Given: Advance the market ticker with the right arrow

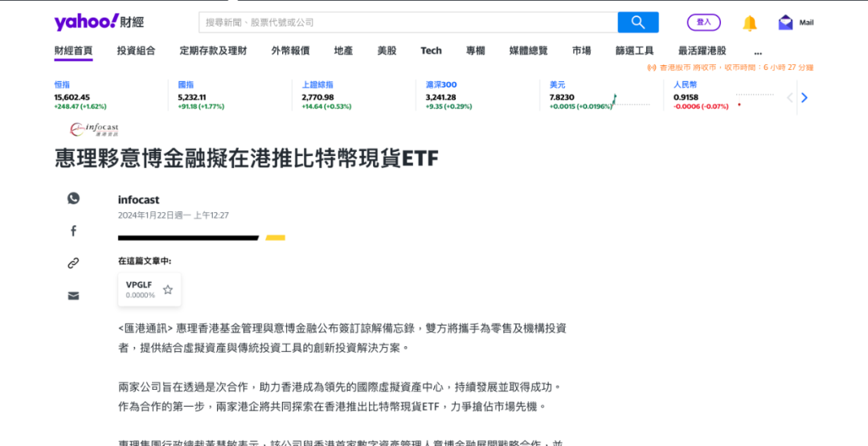Looking at the screenshot, I should point(805,98).
